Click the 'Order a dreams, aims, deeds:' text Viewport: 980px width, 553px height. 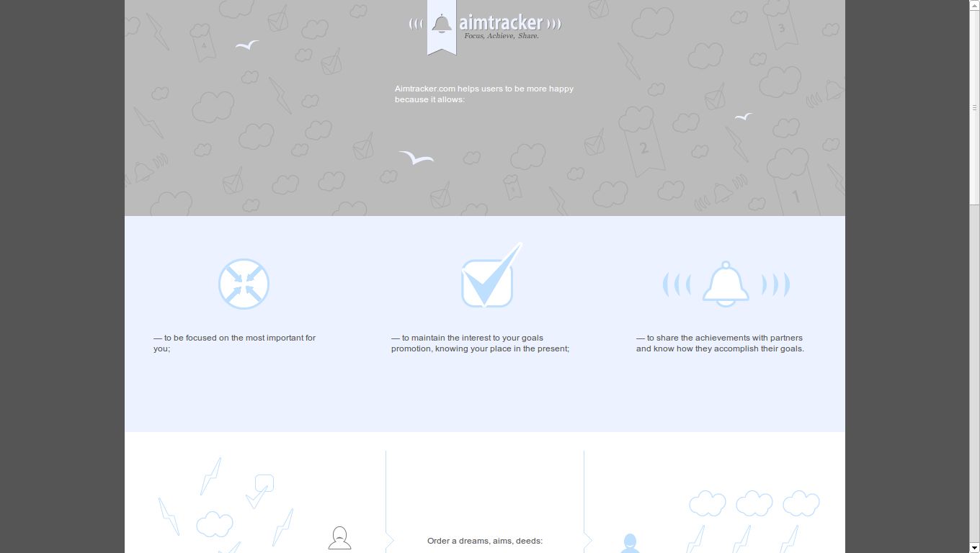484,540
